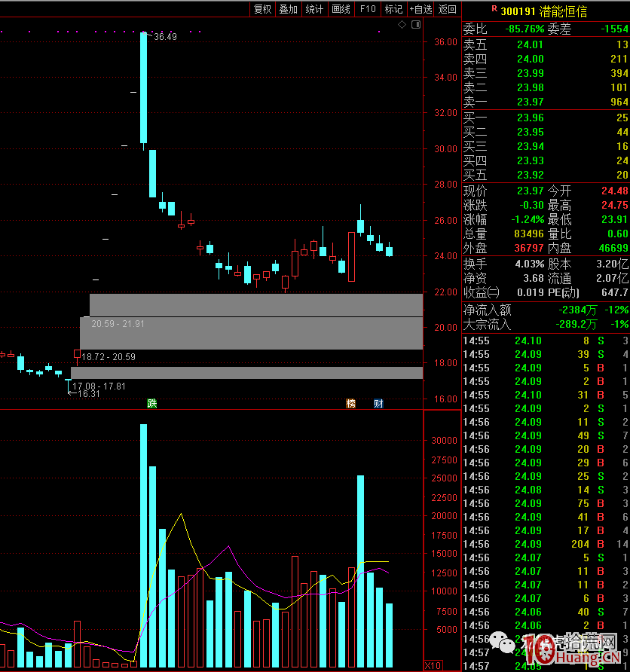
Task: Click 最低 low price 23.91
Action: 615,219
